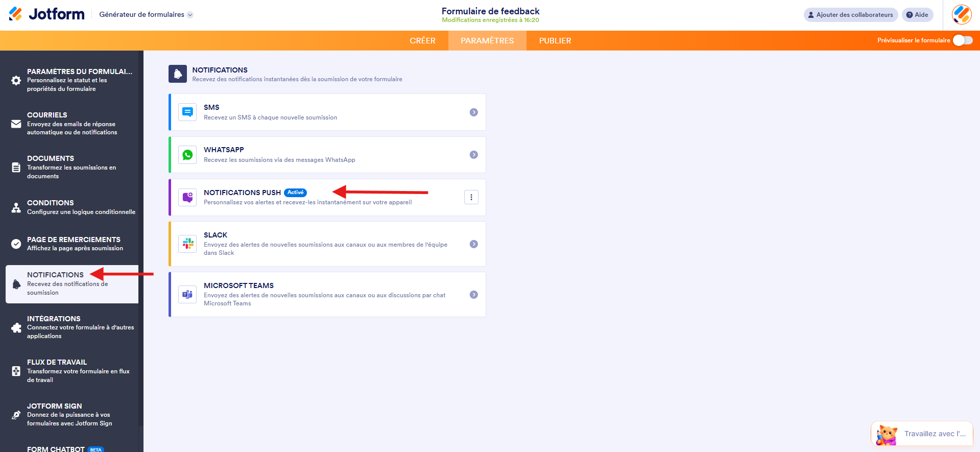
Task: Open the Aide help button
Action: coord(917,15)
